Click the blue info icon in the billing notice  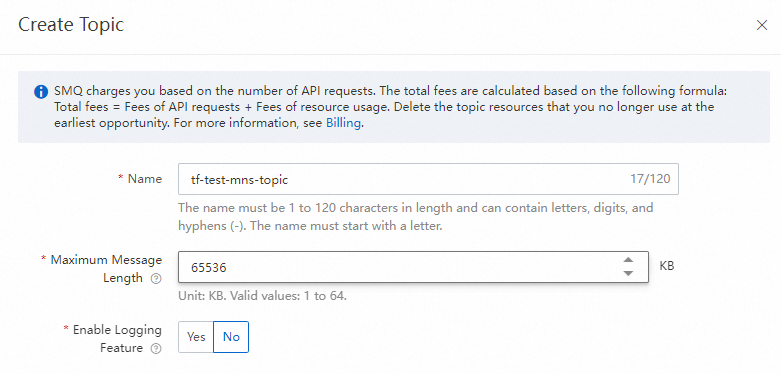pos(39,92)
